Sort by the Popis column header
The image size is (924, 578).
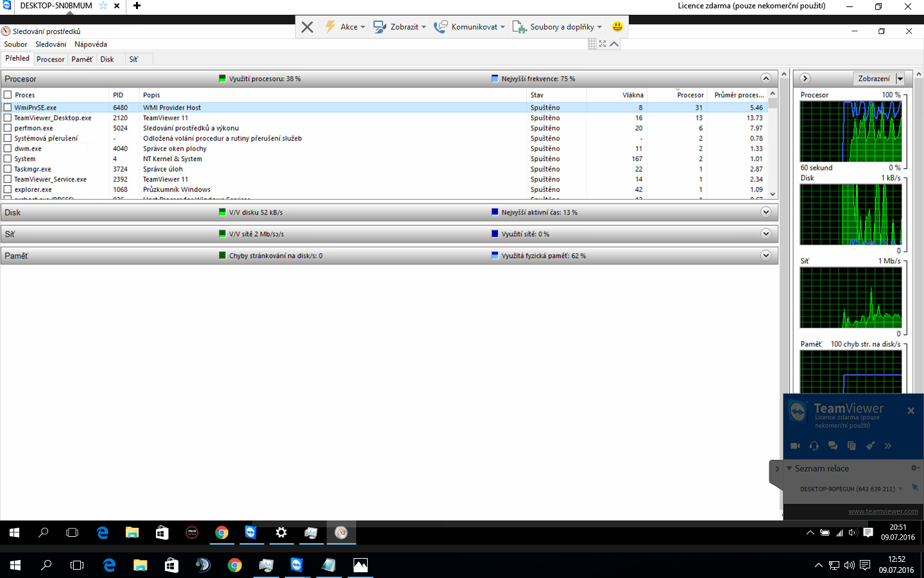[x=333, y=95]
